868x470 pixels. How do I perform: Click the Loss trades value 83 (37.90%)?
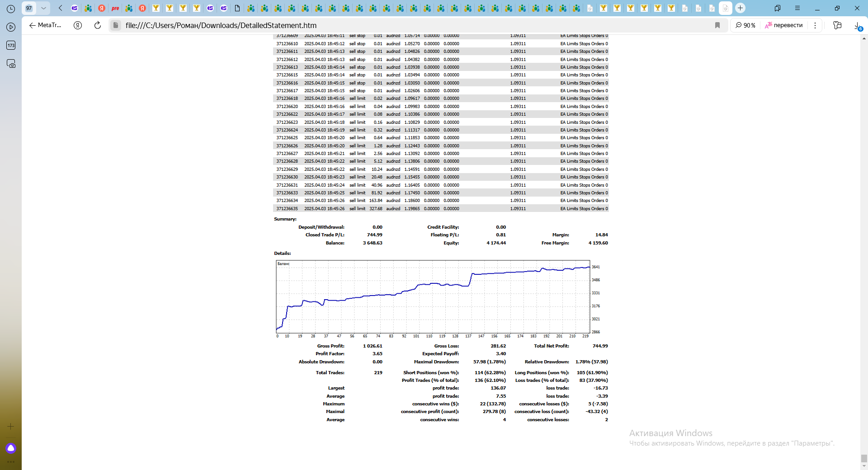594,381
